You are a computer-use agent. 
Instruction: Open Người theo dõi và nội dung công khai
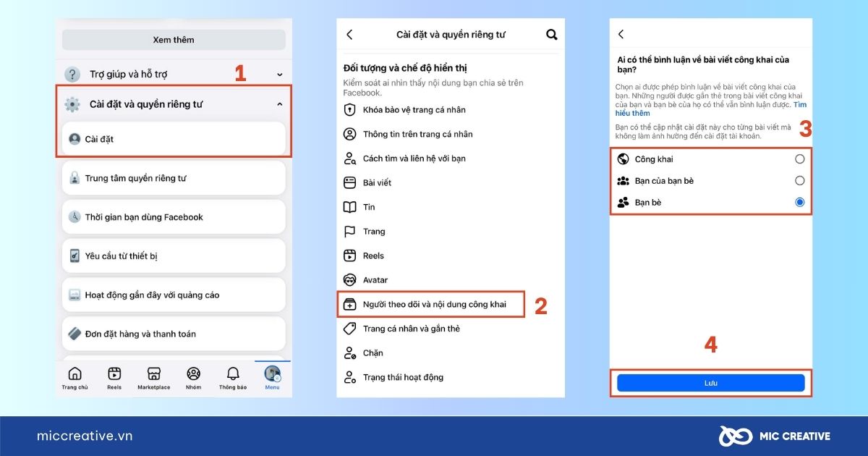click(x=430, y=305)
